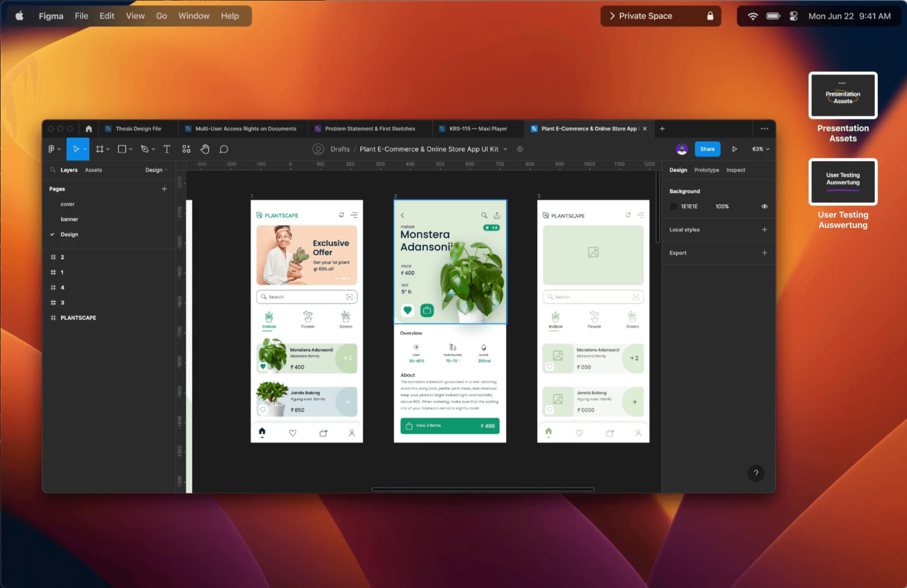Open the help question mark button
The width and height of the screenshot is (907, 588).
click(756, 473)
